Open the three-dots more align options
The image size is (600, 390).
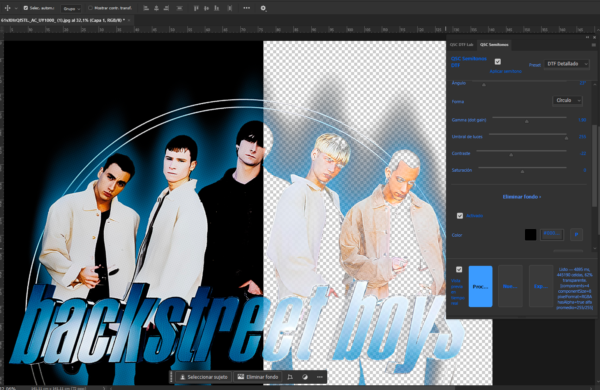tap(246, 8)
